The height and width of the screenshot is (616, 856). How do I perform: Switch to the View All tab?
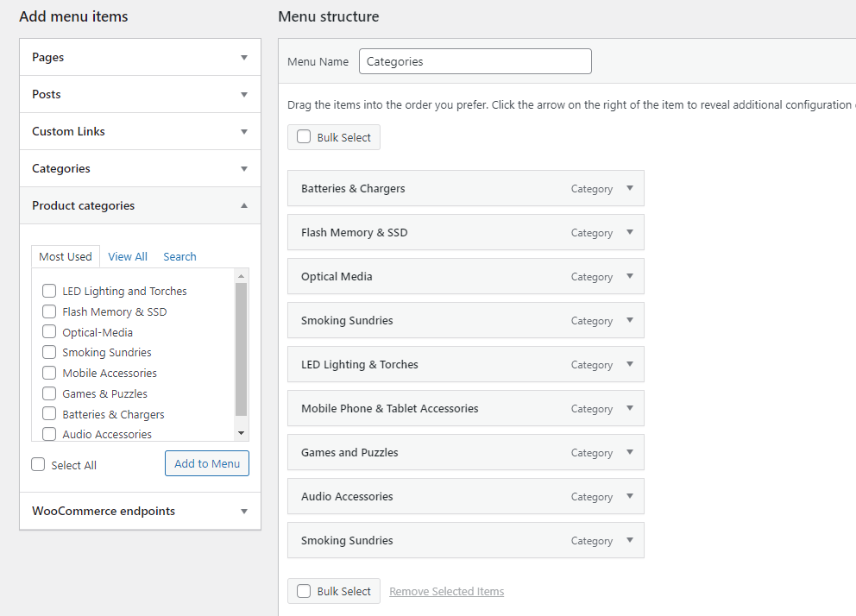point(128,256)
